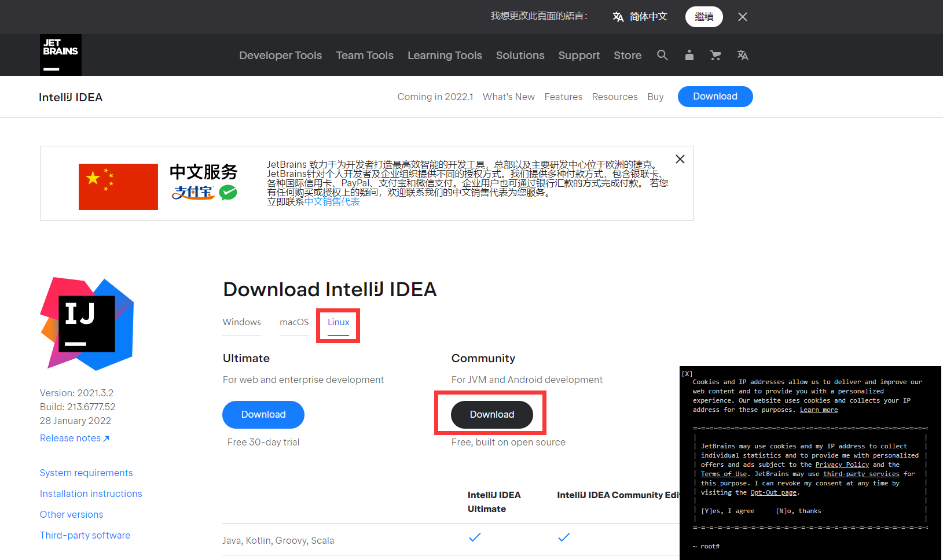Viewport: 943px width, 560px height.
Task: Click the language translate icon in navbar
Action: pos(743,55)
